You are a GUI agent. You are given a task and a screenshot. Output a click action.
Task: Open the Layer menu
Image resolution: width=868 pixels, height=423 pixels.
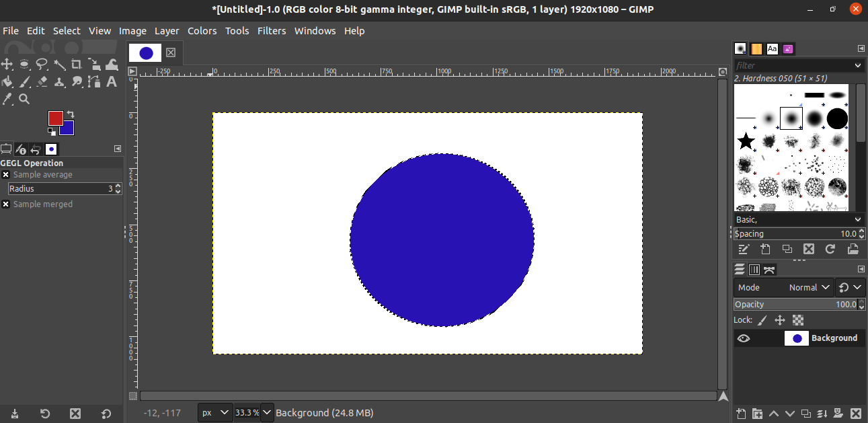167,31
